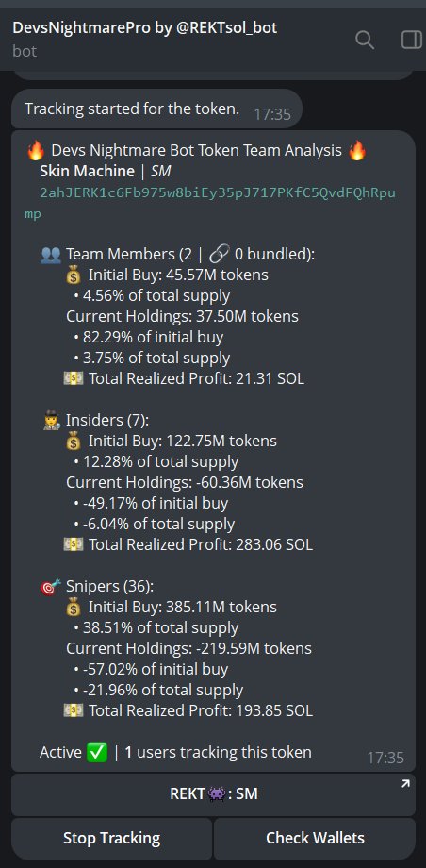Click the chain link bundled emoji

click(x=220, y=255)
